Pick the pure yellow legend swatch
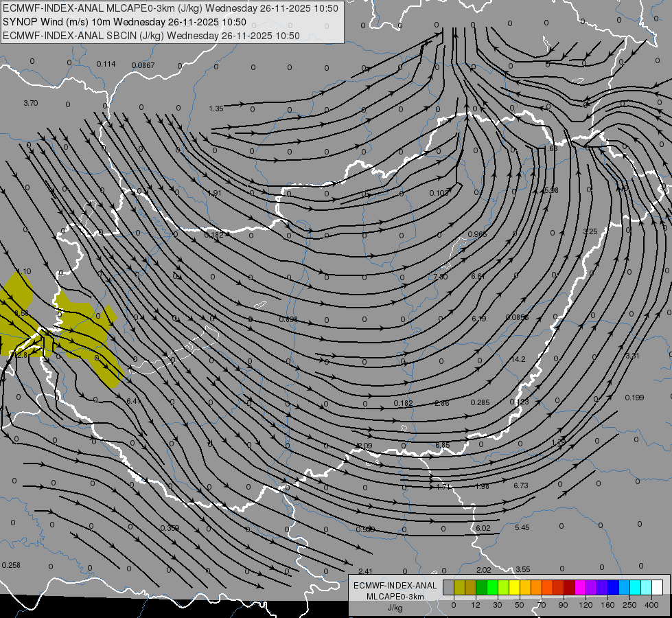 tap(514, 587)
